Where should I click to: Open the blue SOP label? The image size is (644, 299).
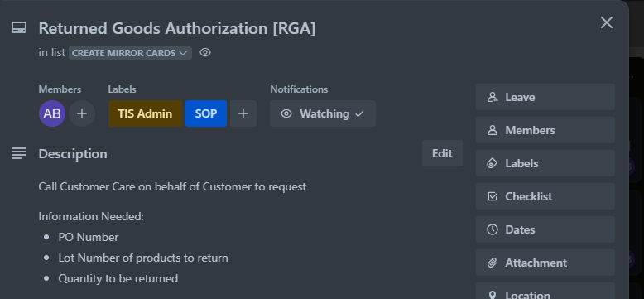206,113
